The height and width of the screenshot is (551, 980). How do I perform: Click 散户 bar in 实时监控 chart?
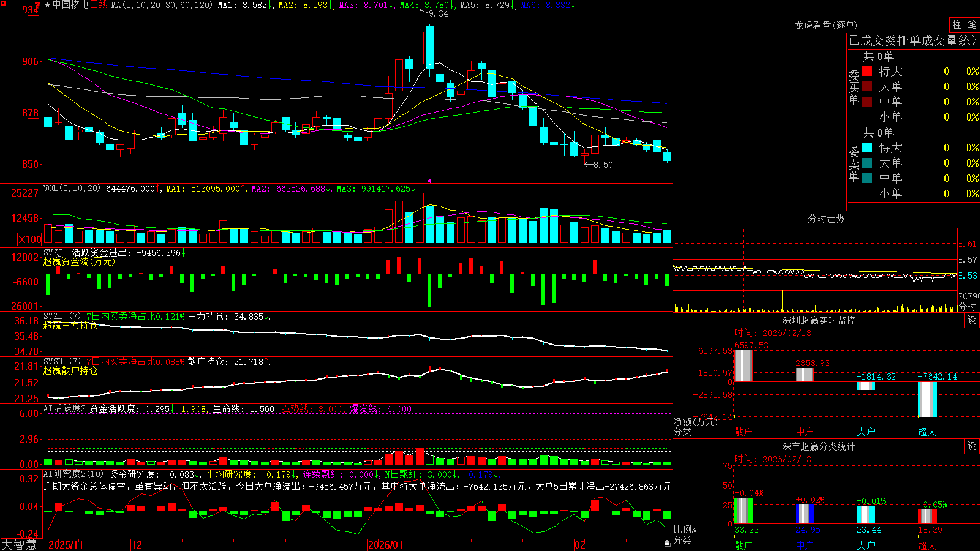(x=743, y=365)
